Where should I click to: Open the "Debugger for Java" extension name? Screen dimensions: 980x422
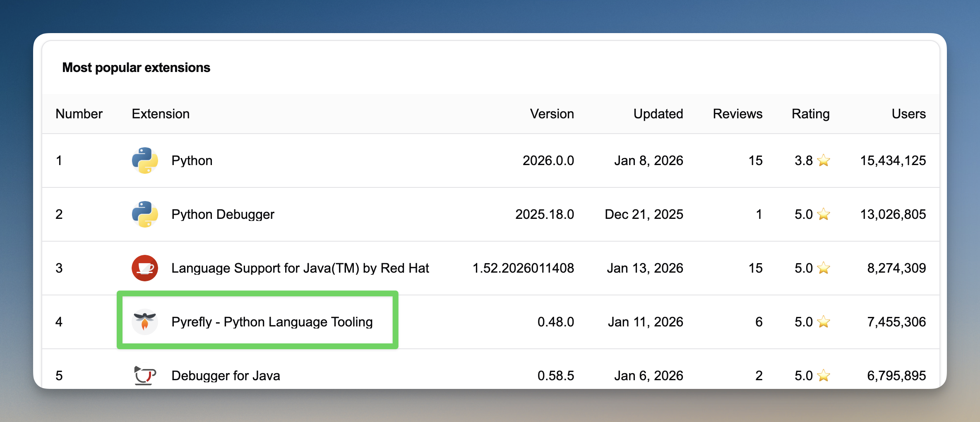point(226,376)
